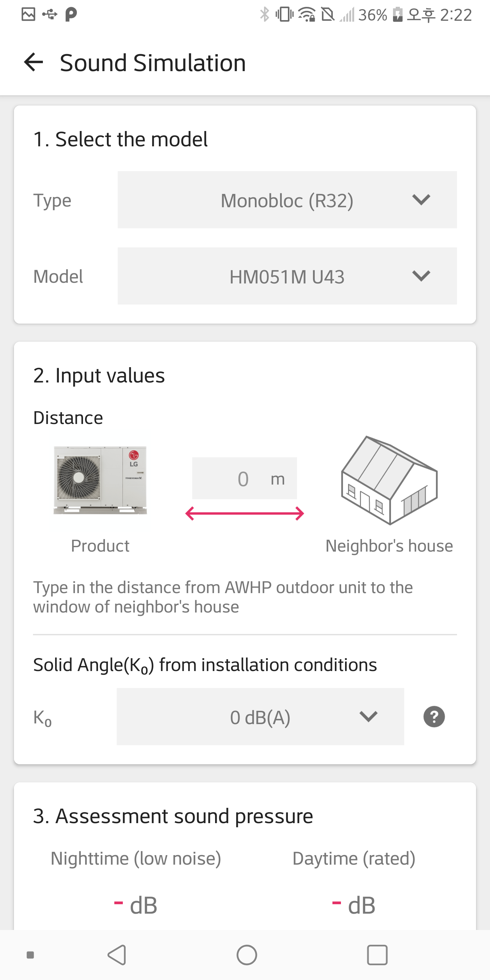Tap the pink double-headed distance arrow
490x980 pixels.
pos(245,513)
